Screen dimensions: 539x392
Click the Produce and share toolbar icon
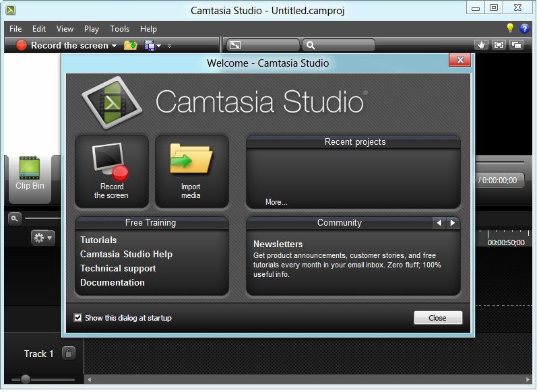point(150,45)
